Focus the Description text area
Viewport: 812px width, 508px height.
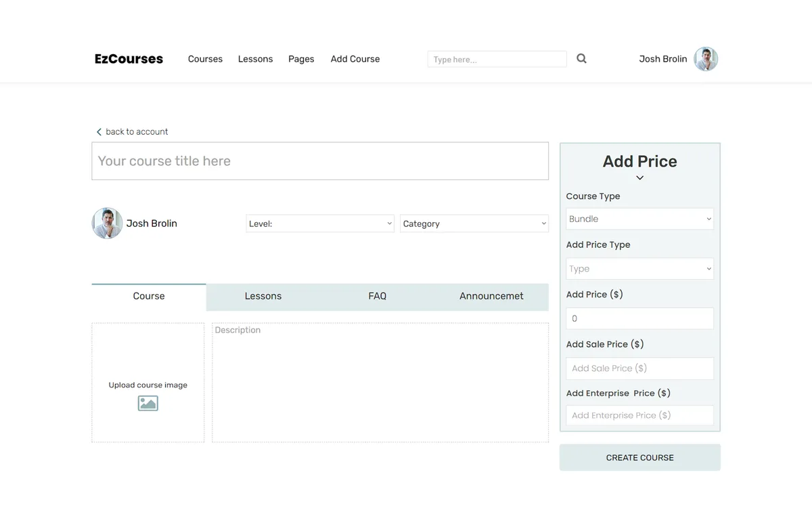pyautogui.click(x=380, y=383)
